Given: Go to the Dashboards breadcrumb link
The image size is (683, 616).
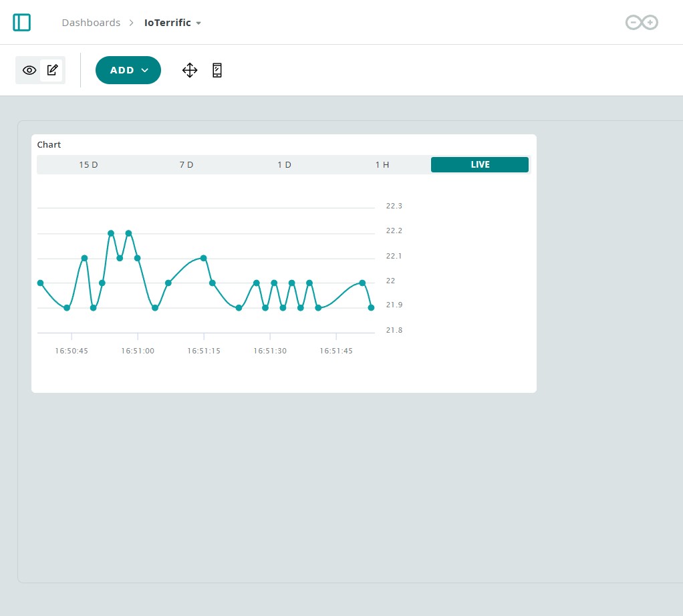Looking at the screenshot, I should [91, 23].
